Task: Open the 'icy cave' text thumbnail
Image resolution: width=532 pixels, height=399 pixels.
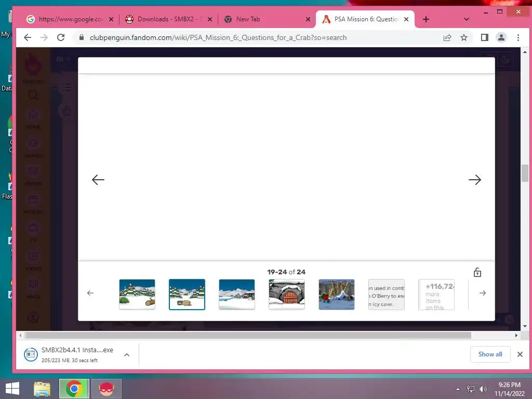Action: [x=387, y=295]
